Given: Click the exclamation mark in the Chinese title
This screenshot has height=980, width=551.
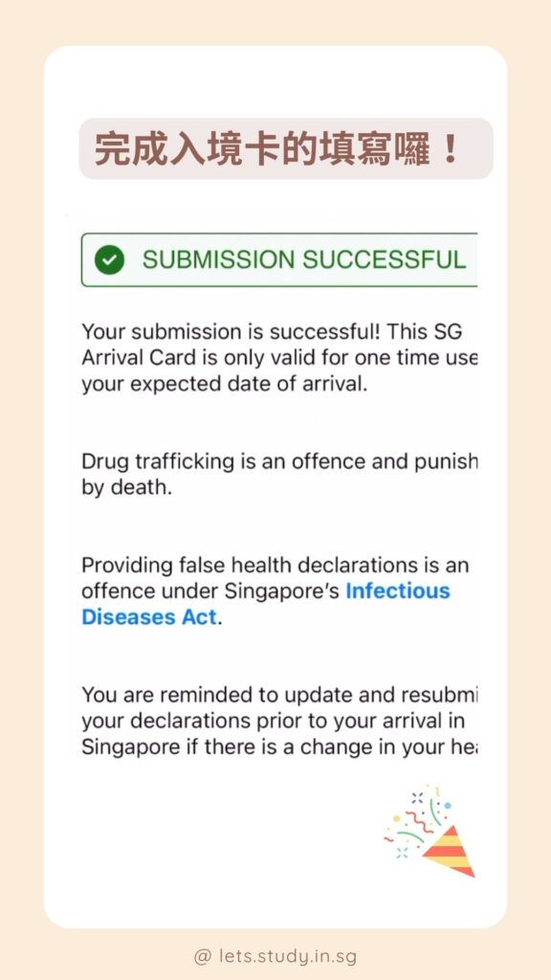Looking at the screenshot, I should 450,150.
